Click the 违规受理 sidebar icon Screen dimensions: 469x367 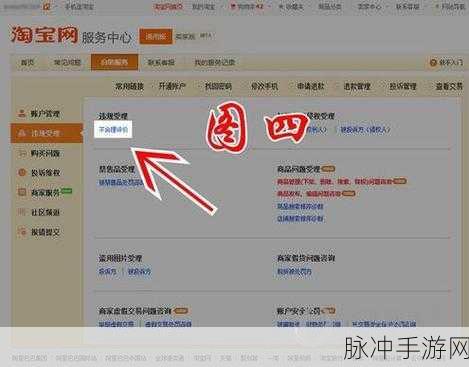click(22, 133)
